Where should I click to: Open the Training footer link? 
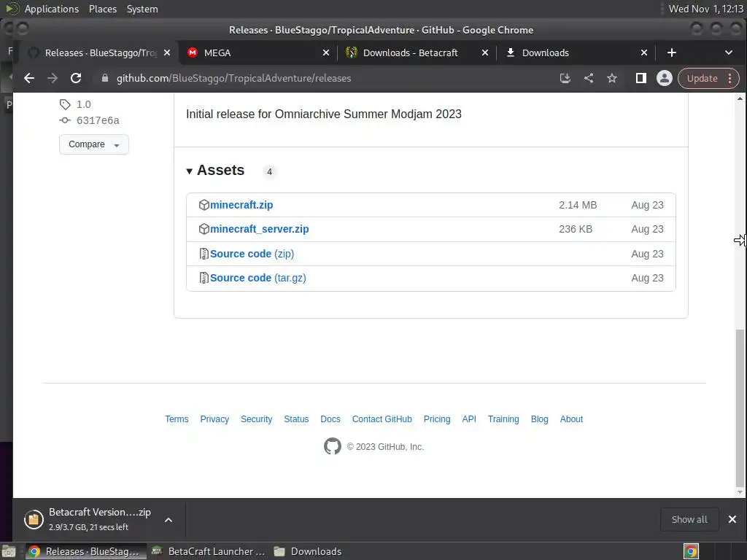pos(503,419)
